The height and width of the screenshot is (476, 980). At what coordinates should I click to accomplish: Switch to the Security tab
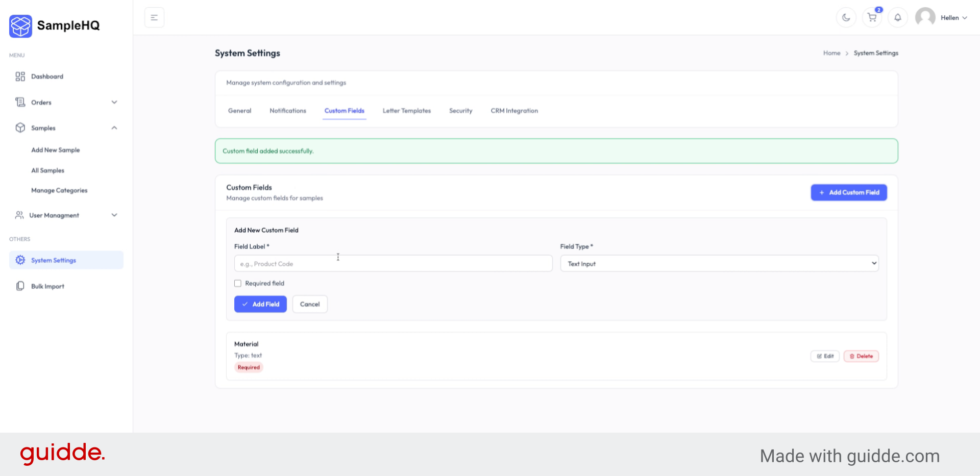(x=460, y=111)
